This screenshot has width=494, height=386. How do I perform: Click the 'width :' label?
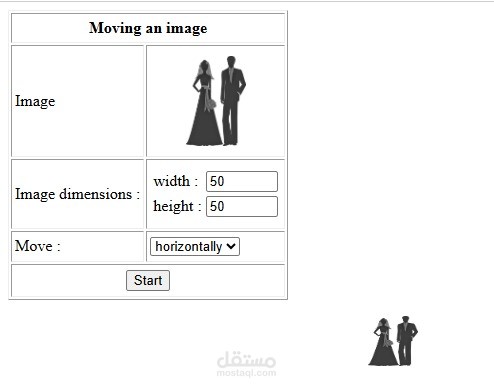176,181
